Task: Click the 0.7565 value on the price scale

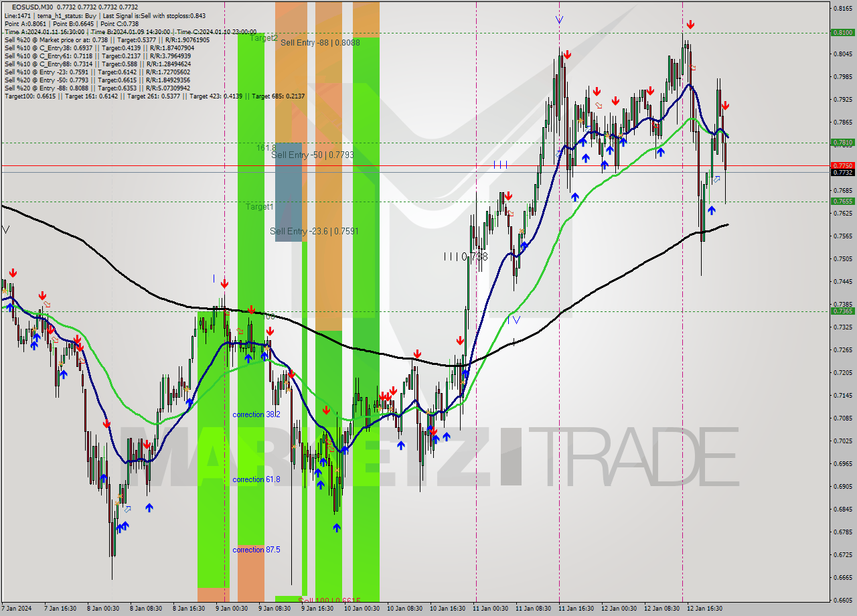Action: point(842,236)
